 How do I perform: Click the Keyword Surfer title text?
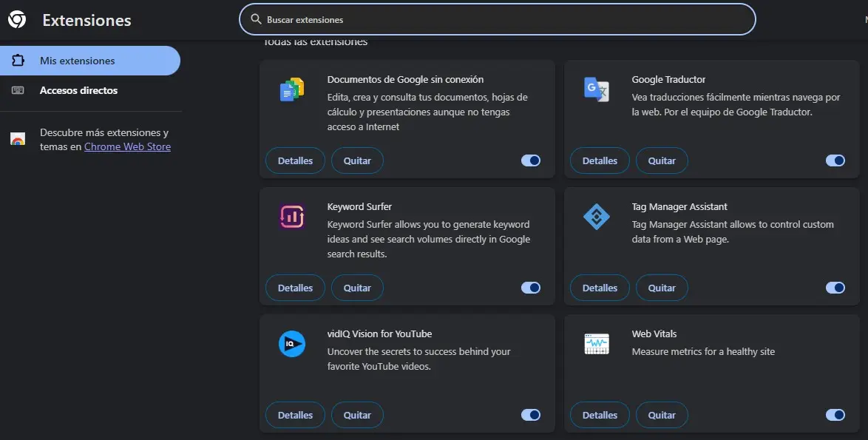coord(359,206)
